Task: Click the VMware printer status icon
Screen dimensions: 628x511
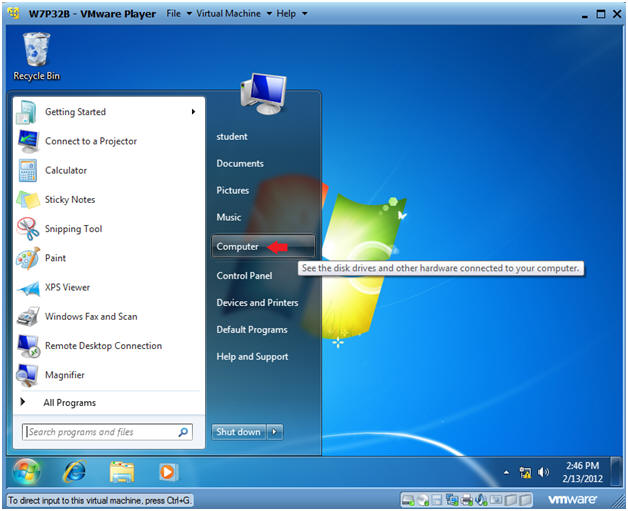Action: (467, 500)
